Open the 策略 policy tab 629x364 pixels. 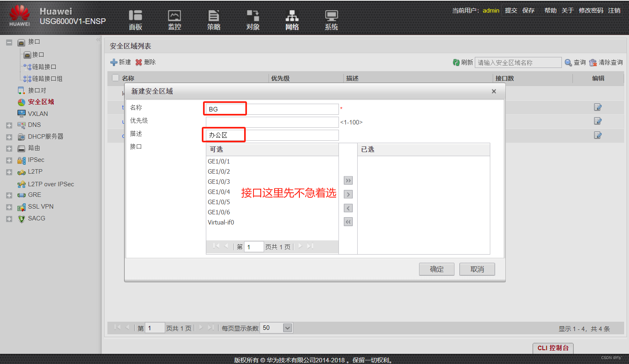pos(214,20)
